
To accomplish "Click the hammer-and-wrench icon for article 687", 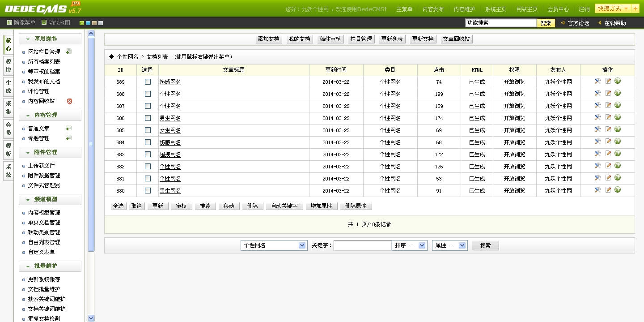I will click(597, 105).
